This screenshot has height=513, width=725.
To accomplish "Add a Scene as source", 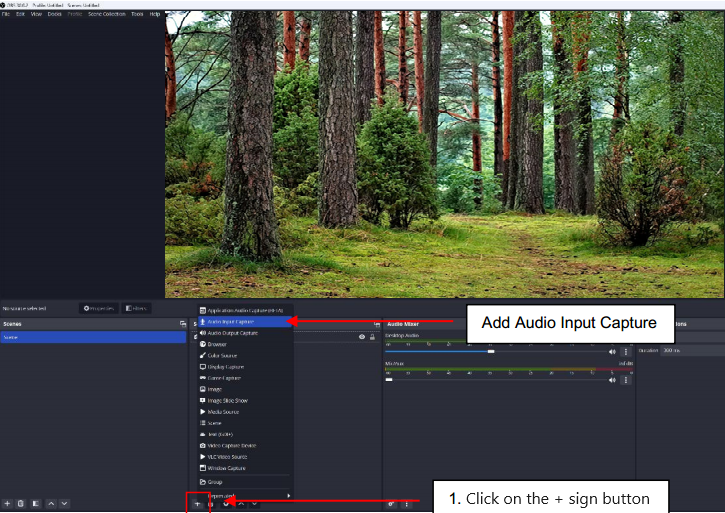I will [245, 423].
